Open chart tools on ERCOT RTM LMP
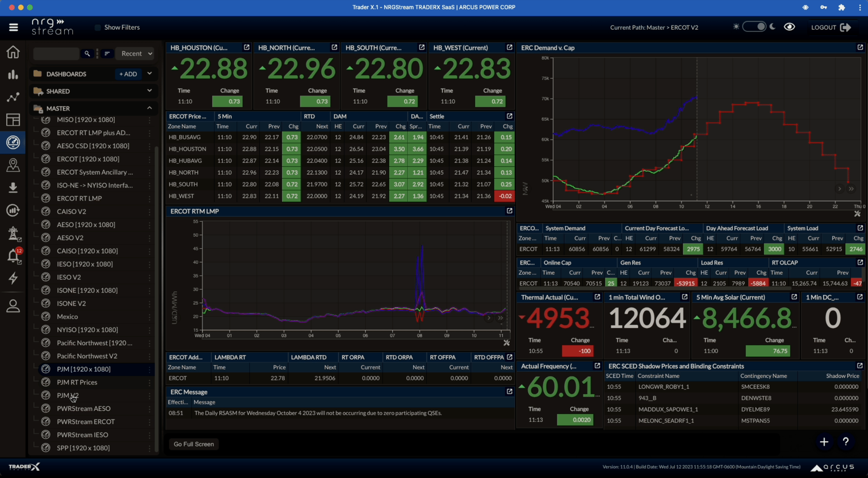This screenshot has width=868, height=478. tap(506, 343)
